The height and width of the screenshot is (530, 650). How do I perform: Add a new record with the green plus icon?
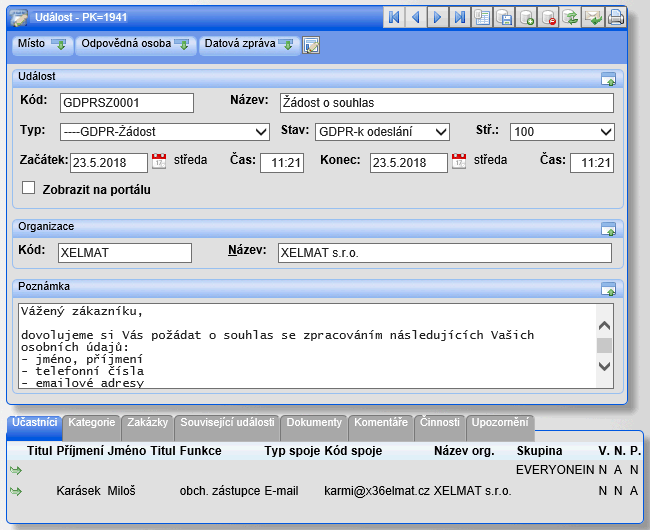(527, 17)
